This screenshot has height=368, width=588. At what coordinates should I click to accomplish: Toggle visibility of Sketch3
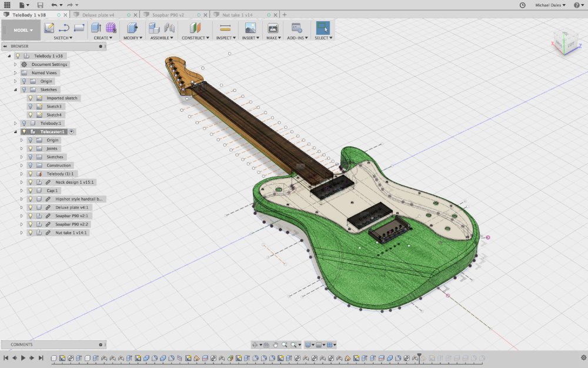[31, 106]
